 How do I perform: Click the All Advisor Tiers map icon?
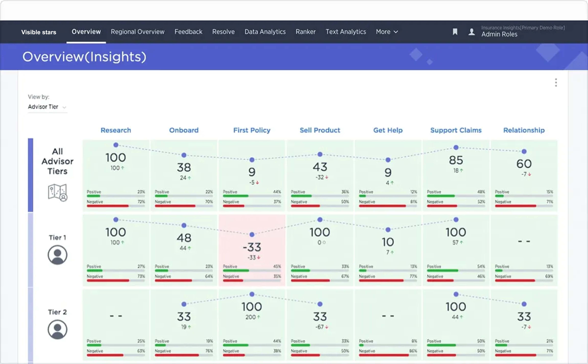[58, 193]
